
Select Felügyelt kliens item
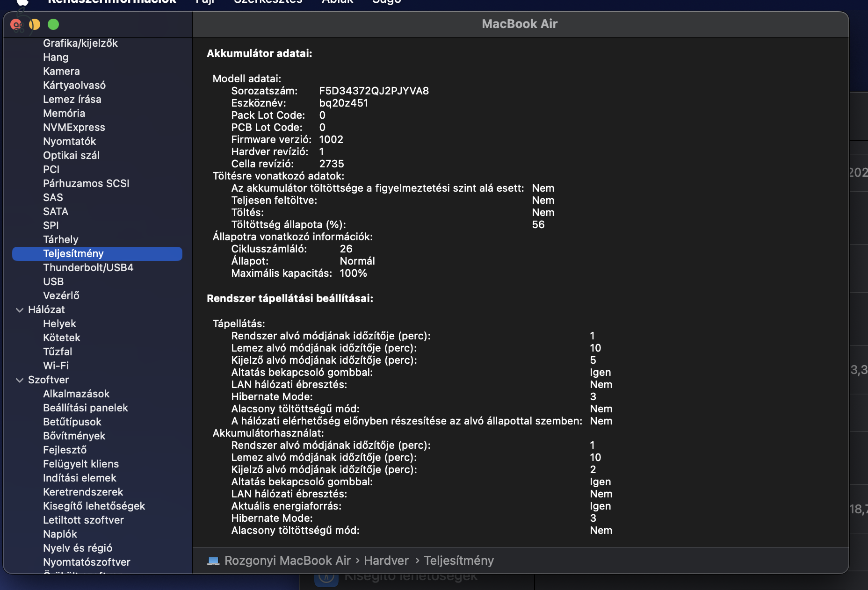coord(81,464)
